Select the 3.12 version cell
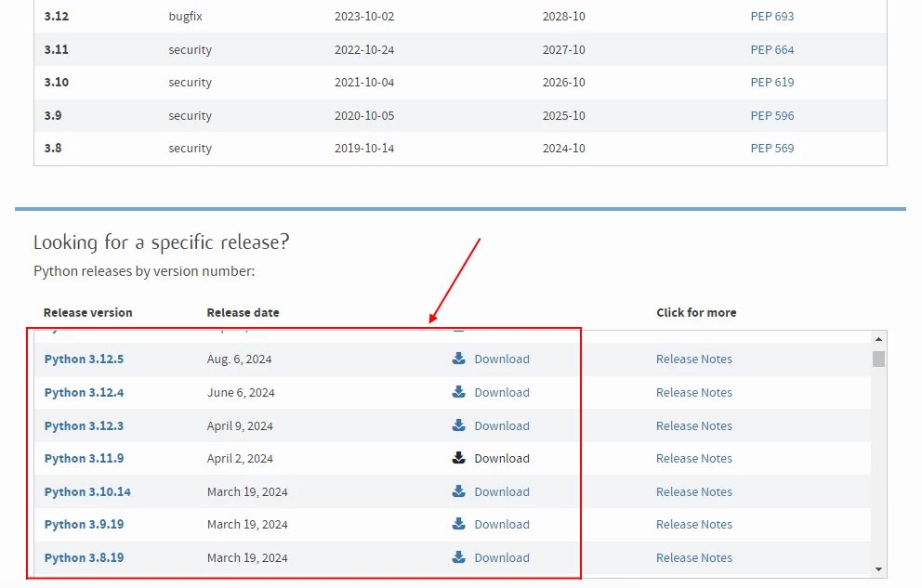 [57, 17]
